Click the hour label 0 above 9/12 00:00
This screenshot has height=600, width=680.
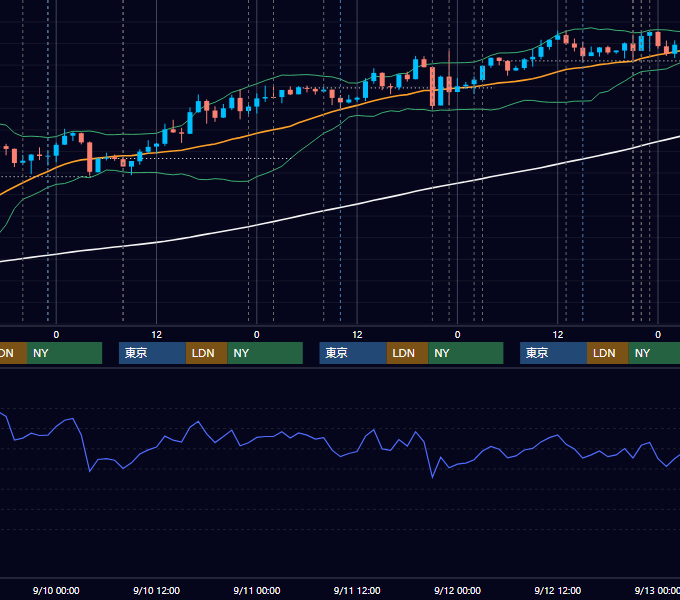pyautogui.click(x=458, y=335)
